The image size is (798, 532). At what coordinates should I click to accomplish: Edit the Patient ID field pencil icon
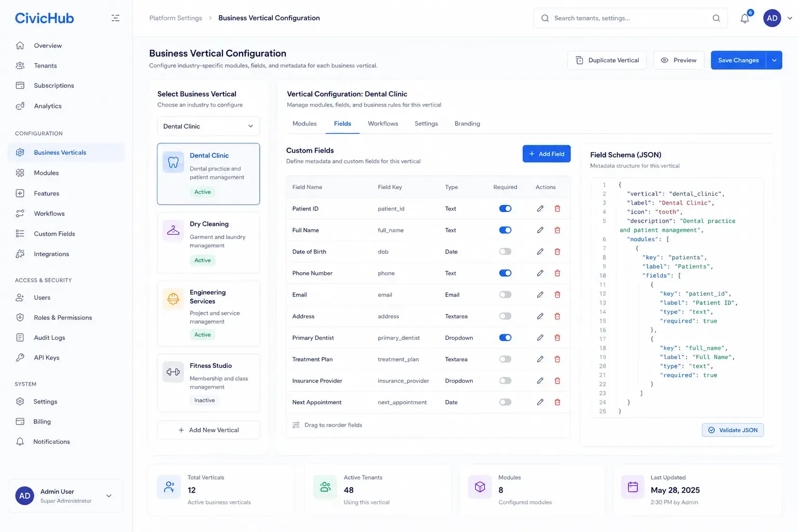point(540,208)
